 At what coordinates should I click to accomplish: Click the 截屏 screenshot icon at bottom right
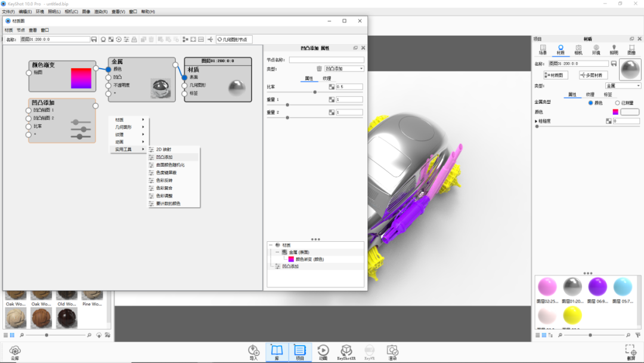[x=631, y=353]
